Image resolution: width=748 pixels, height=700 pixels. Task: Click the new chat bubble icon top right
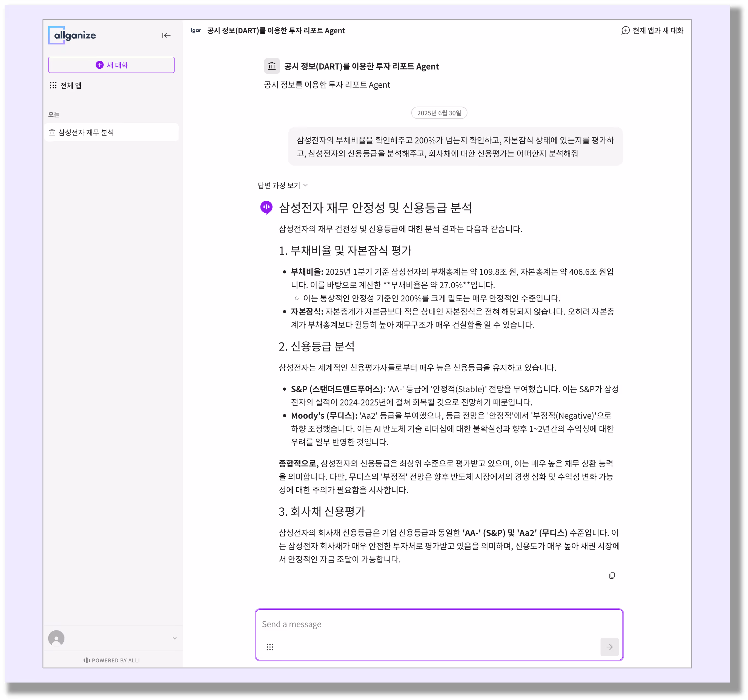(x=625, y=30)
